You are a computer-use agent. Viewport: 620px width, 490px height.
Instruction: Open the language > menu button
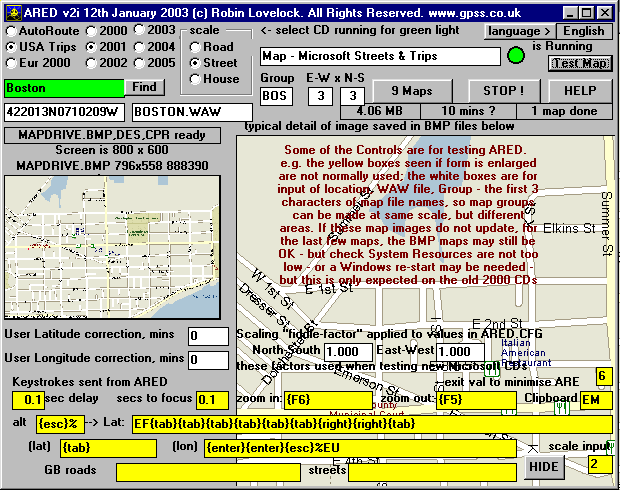tap(520, 31)
